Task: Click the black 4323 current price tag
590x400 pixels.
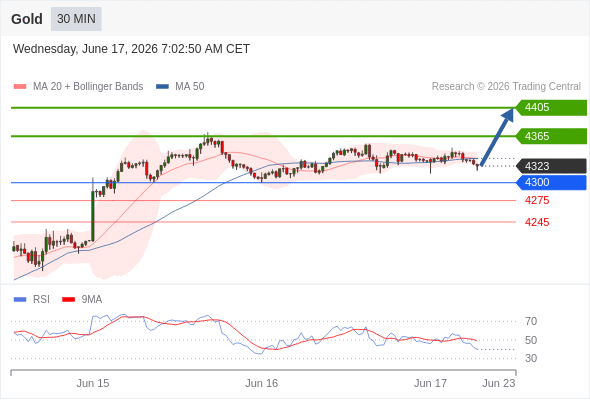Action: 551,166
